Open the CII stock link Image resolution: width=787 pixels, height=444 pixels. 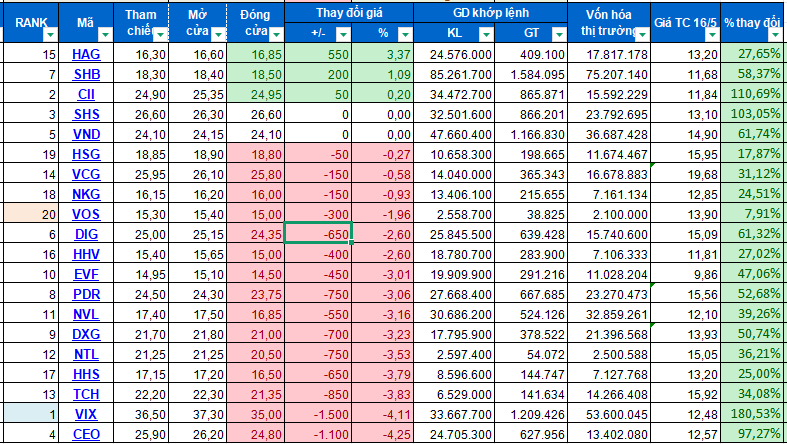coord(86,94)
